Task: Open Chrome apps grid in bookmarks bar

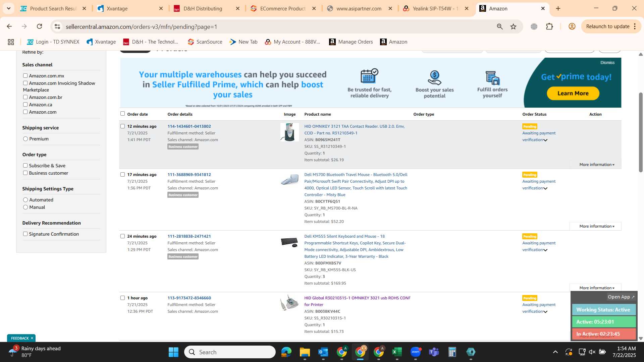Action: [x=11, y=42]
